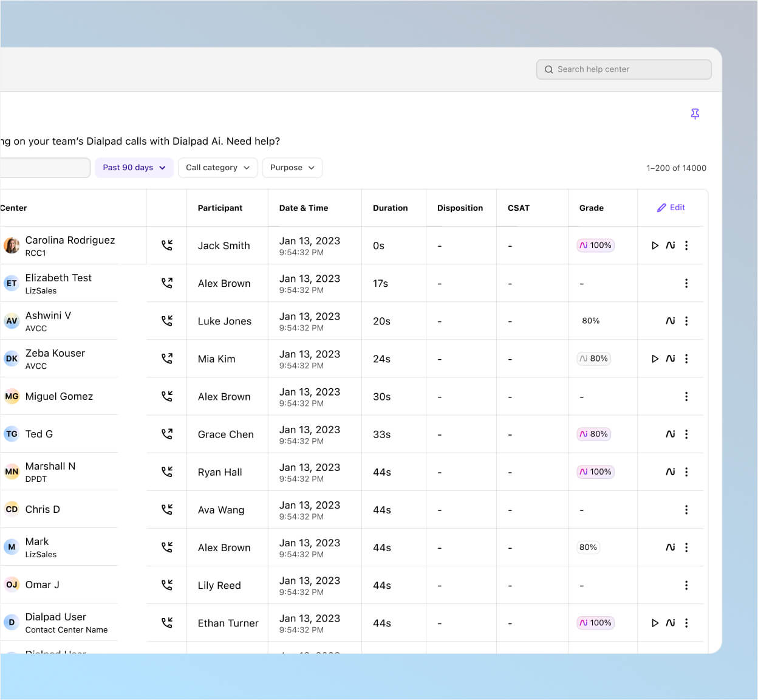Viewport: 758px width, 700px height.
Task: Open the three-dot menu on Elizabeth Test's row
Action: click(x=686, y=283)
